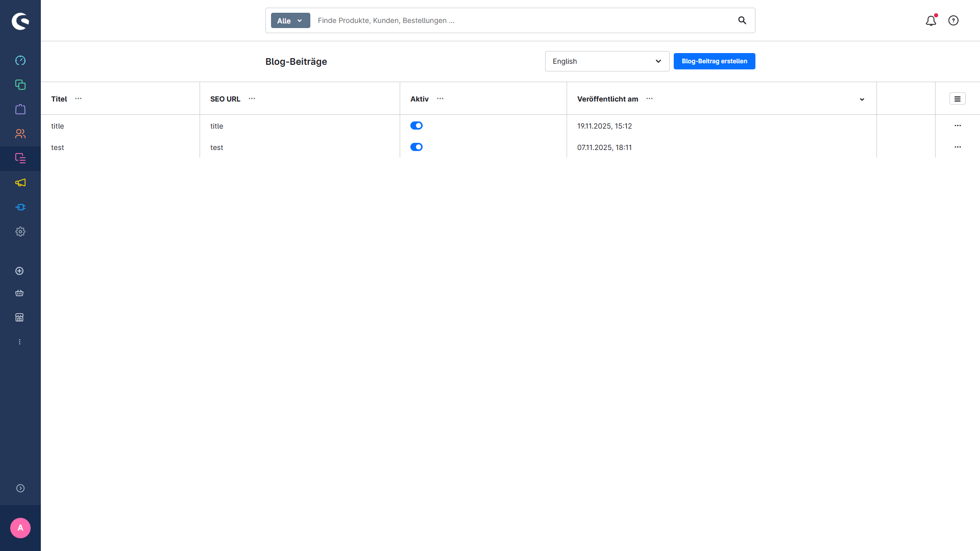
Task: Expand the 'Alle' search filter dropdown
Action: tap(290, 20)
